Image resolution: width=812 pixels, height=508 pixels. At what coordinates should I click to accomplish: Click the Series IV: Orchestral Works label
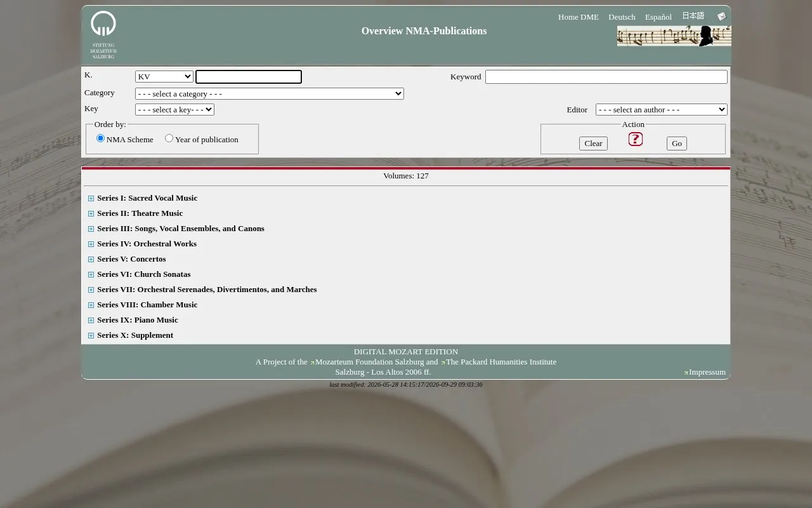click(147, 244)
